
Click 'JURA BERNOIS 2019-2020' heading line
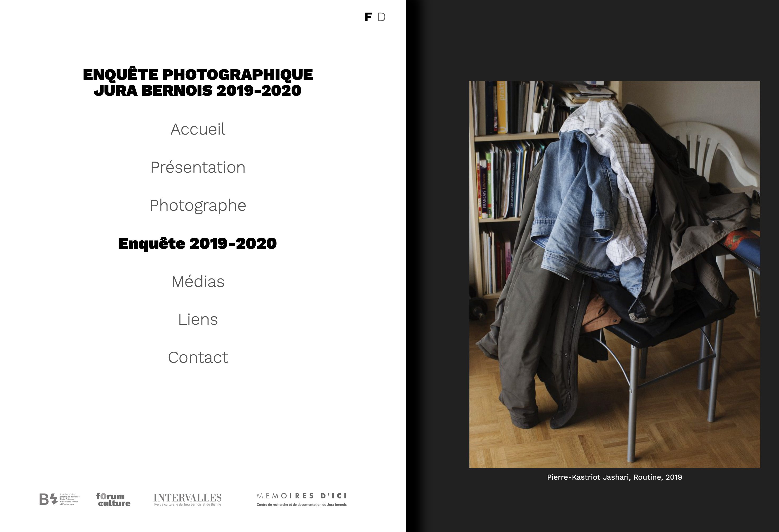pyautogui.click(x=197, y=90)
